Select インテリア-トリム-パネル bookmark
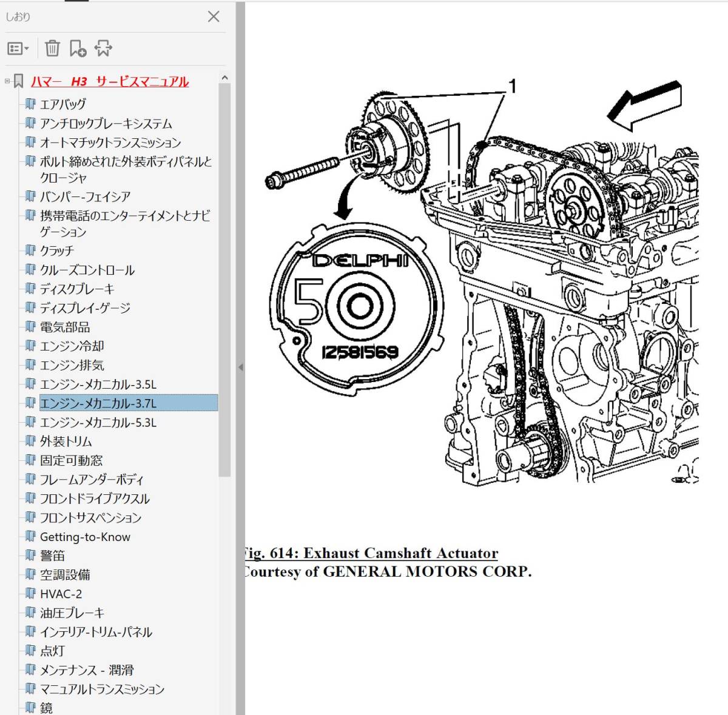This screenshot has height=715, width=728. [96, 632]
